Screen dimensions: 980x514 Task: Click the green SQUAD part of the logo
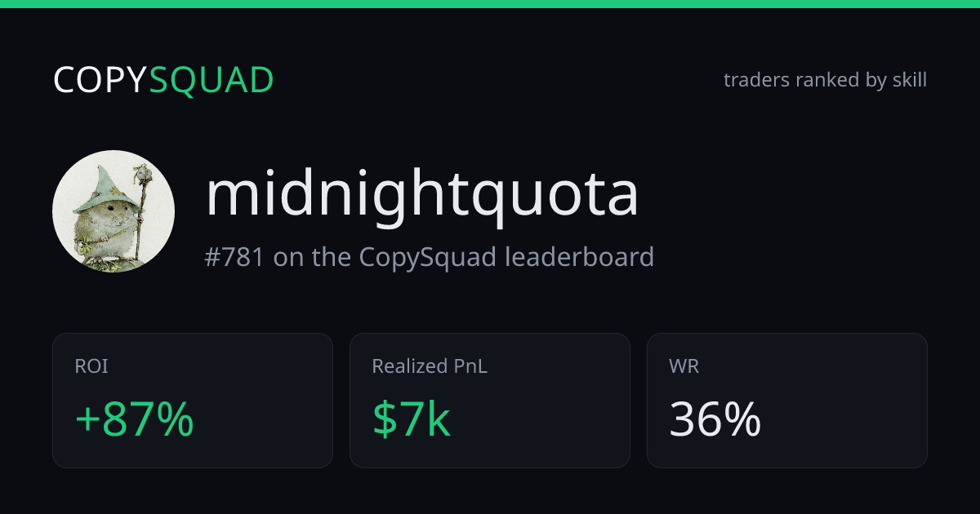click(x=212, y=80)
